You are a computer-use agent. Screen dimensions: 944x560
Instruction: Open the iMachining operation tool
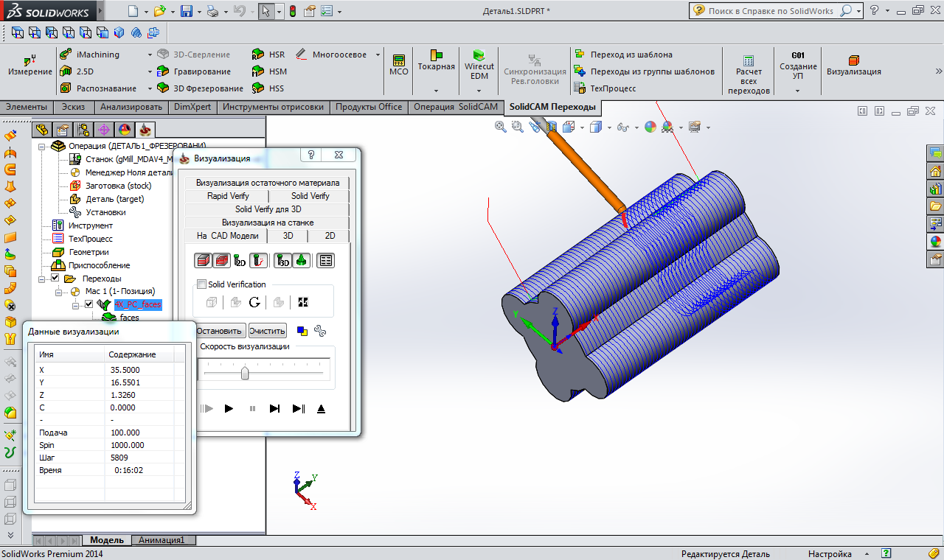[88, 55]
